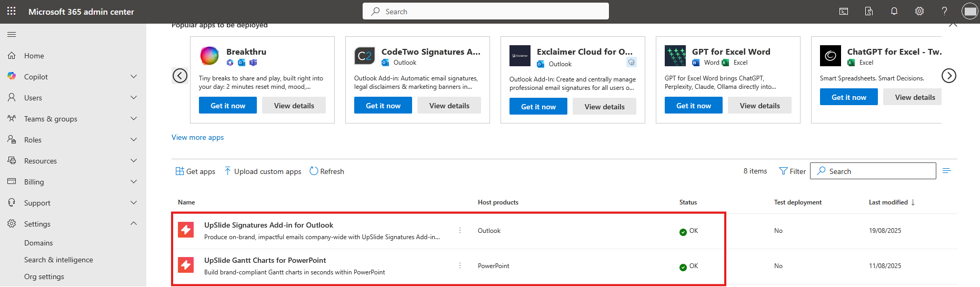The height and width of the screenshot is (287, 980).
Task: Open UpSlide Gantt Charts for PowerPoint
Action: coord(265,260)
